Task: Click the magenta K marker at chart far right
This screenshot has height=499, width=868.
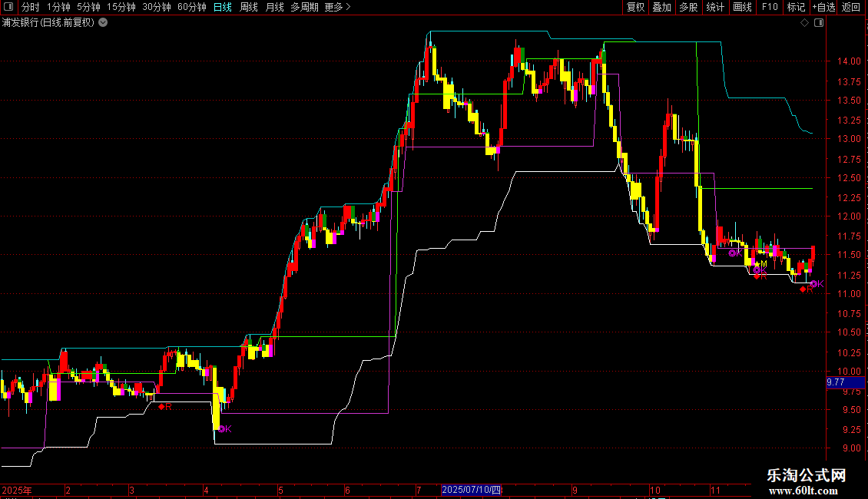Action: click(817, 284)
